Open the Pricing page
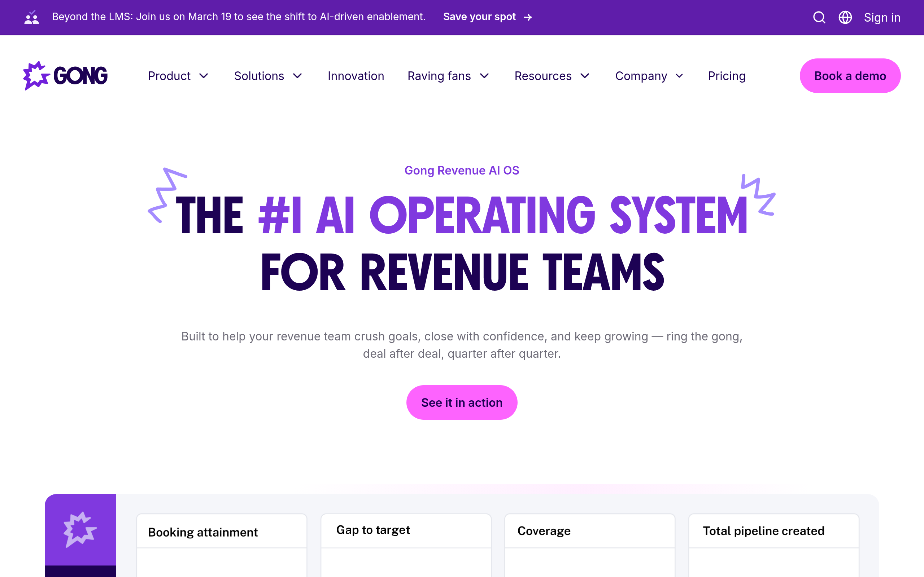924x577 pixels. (x=726, y=76)
